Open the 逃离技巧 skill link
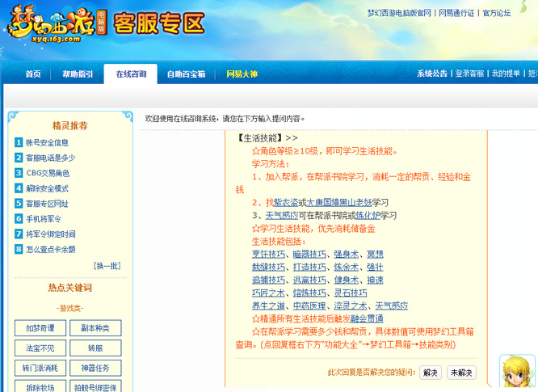Image resolution: width=538 pixels, height=392 pixels. tap(309, 280)
